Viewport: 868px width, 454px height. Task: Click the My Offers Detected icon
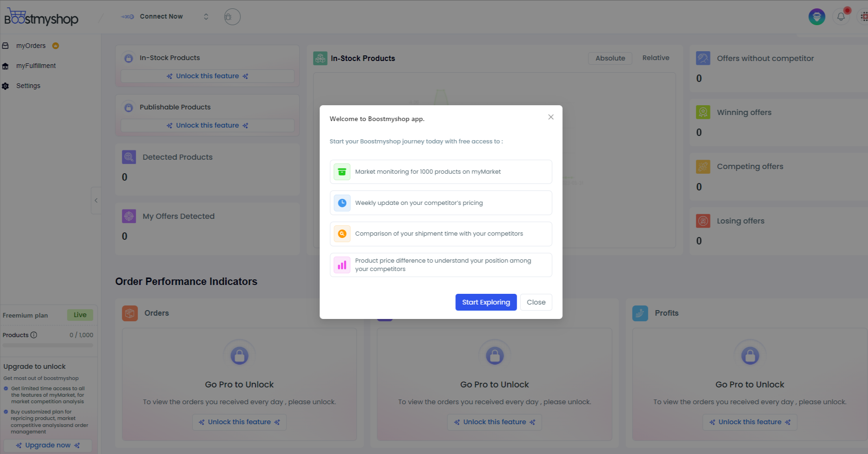129,216
